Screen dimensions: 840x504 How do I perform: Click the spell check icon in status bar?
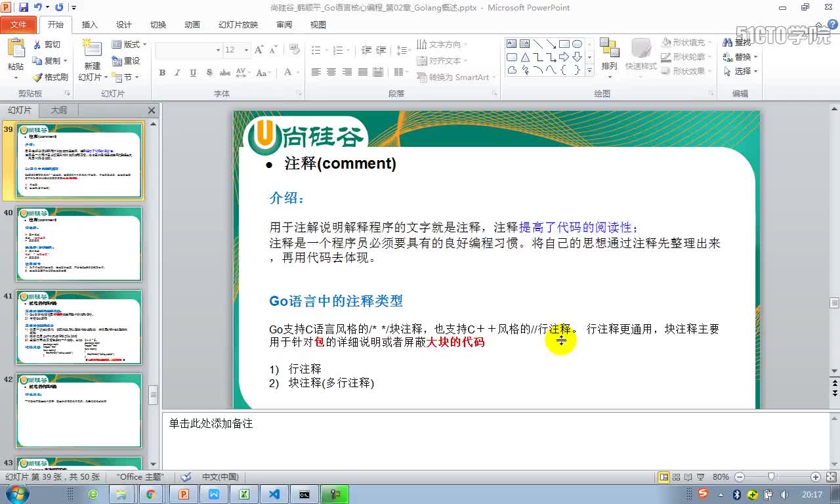point(186,477)
